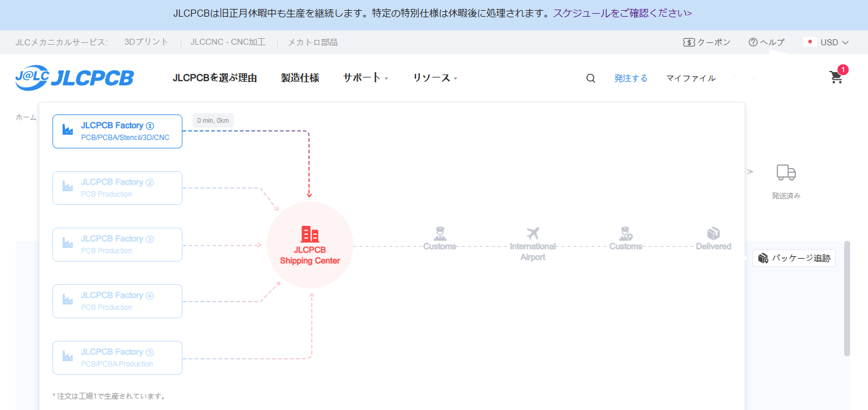Click the ヘルプ link
The width and height of the screenshot is (868, 410).
tap(772, 42)
